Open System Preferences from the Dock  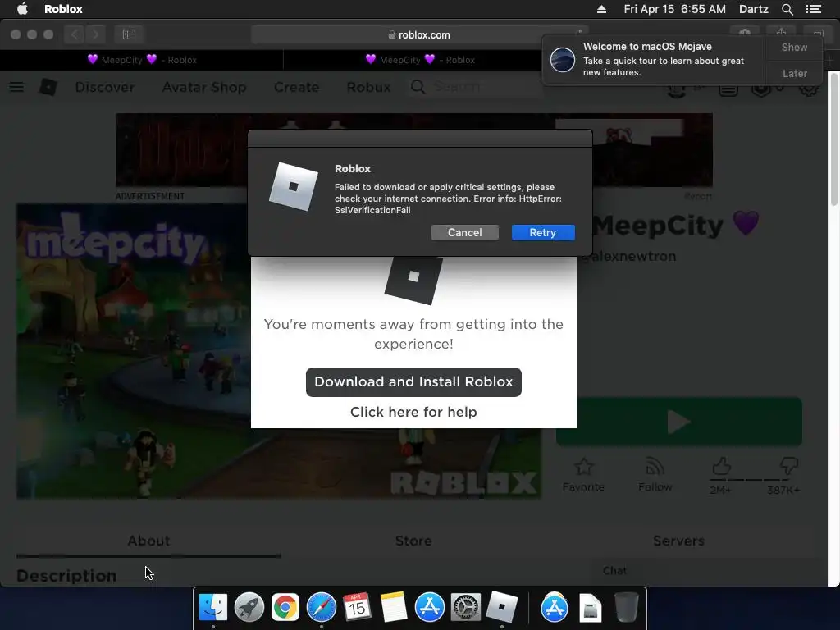point(466,608)
